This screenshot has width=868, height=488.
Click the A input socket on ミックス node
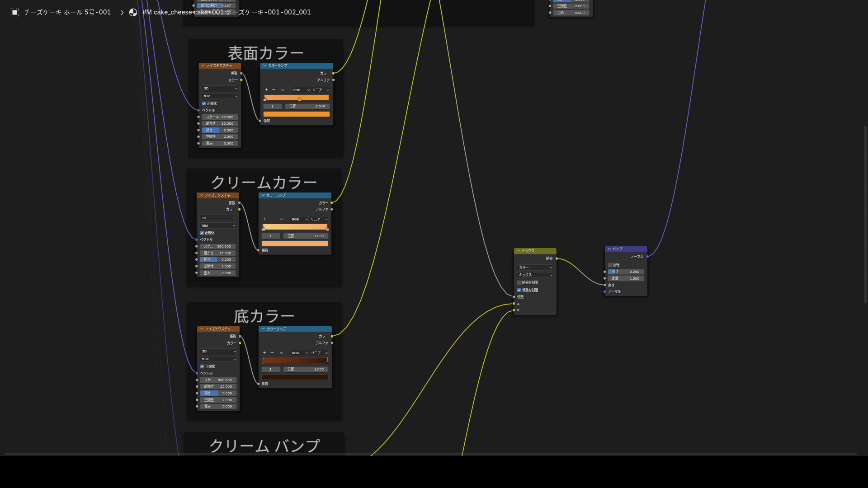(x=514, y=304)
